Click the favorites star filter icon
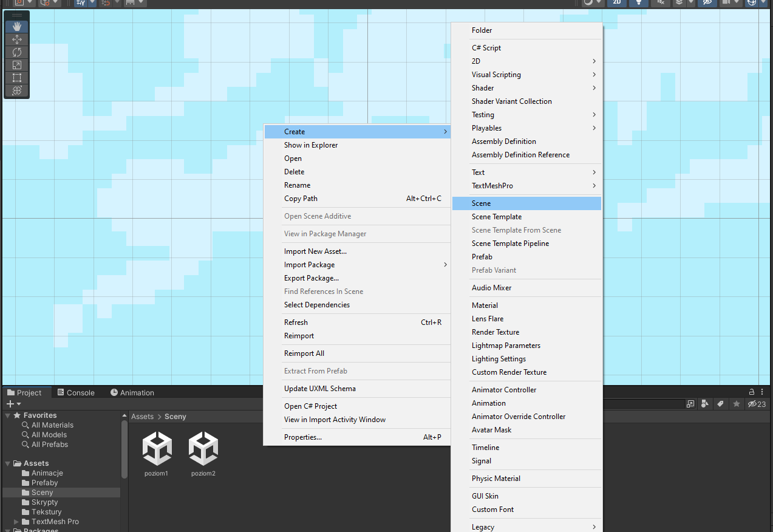Viewport: 773px width, 532px height. pos(737,404)
